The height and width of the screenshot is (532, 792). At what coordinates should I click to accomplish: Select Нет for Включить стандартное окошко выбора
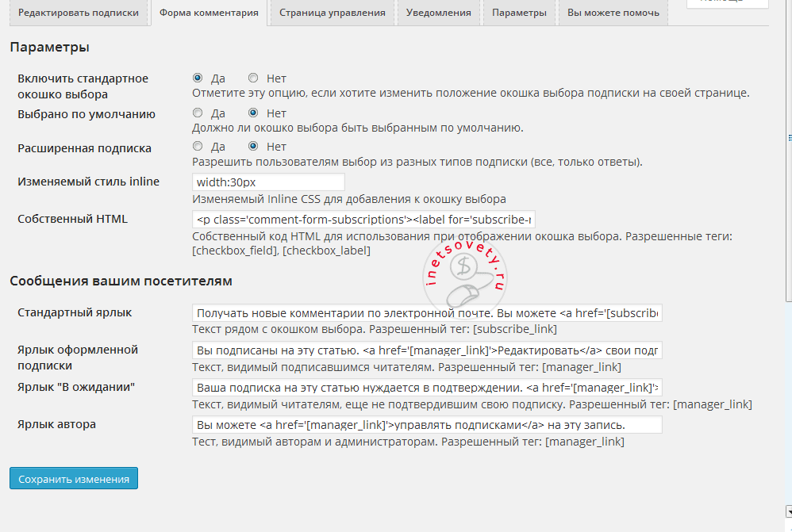(x=252, y=77)
